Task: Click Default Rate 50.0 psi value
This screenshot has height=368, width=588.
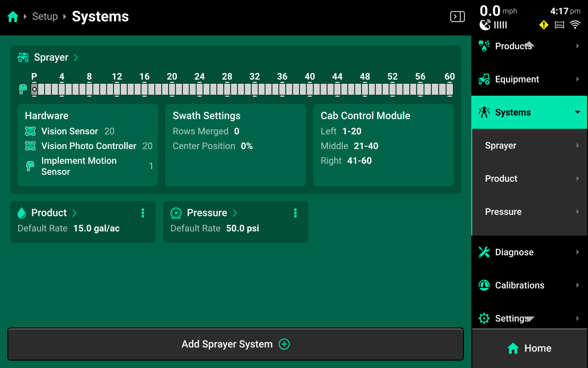Action: pos(243,229)
